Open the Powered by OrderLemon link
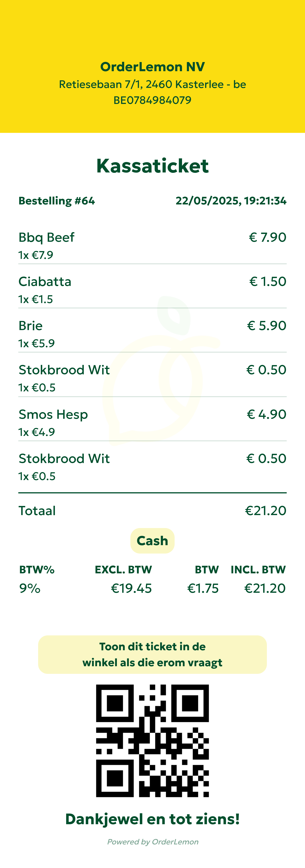This screenshot has height=868, width=305. 152,842
